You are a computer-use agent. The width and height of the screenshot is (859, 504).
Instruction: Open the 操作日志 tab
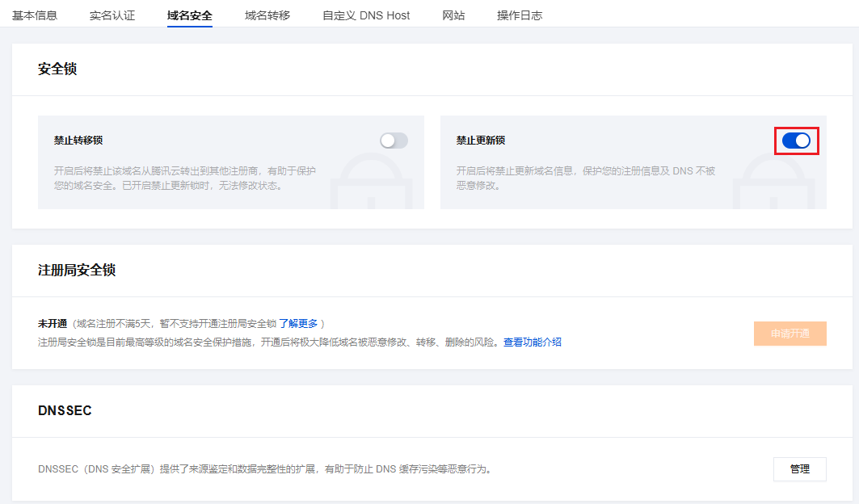[520, 15]
